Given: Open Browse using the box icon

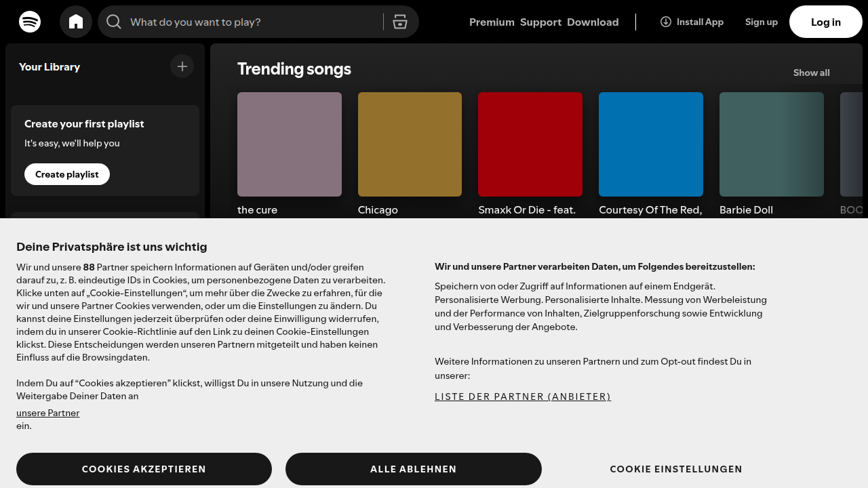Looking at the screenshot, I should click(x=400, y=22).
